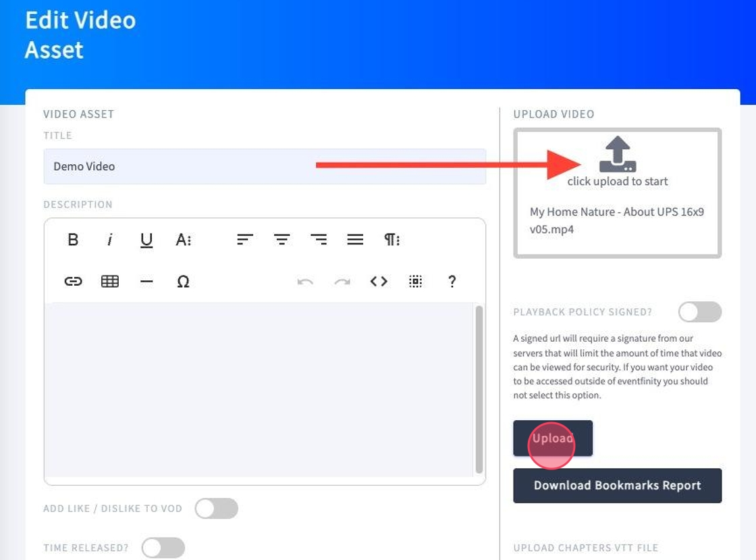Toggle Add Like / Dislike to VOD
The width and height of the screenshot is (756, 560).
(x=217, y=509)
